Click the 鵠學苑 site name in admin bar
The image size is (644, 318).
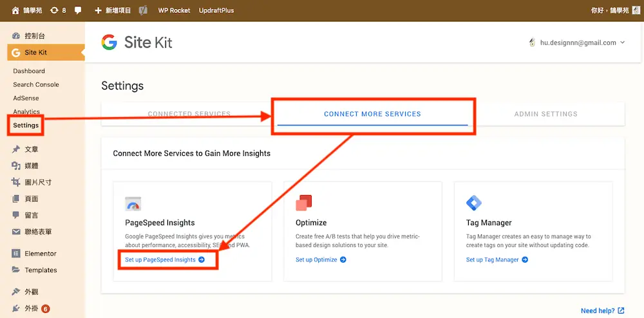pyautogui.click(x=33, y=11)
